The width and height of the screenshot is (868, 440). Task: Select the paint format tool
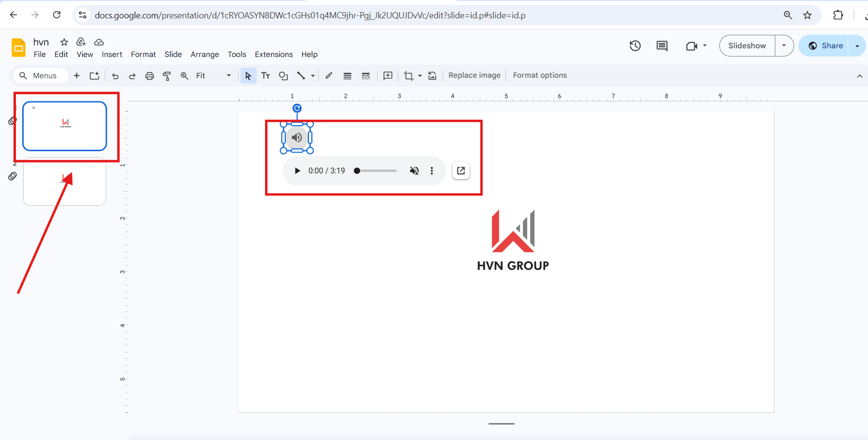click(x=167, y=76)
